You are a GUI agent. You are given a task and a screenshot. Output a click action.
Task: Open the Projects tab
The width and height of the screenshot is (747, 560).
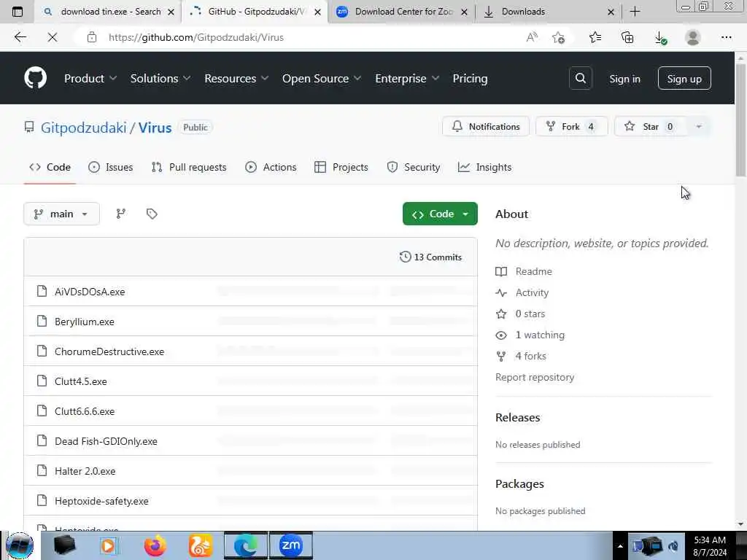coord(341,167)
